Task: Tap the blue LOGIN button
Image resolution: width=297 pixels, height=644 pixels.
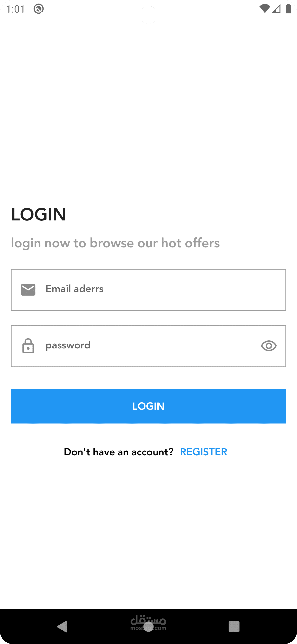Action: 148,406
